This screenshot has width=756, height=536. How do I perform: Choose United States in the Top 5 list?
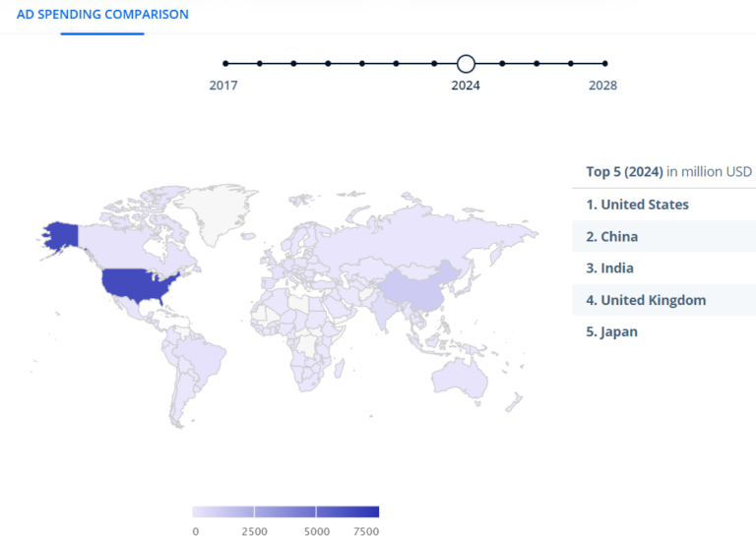pos(637,205)
